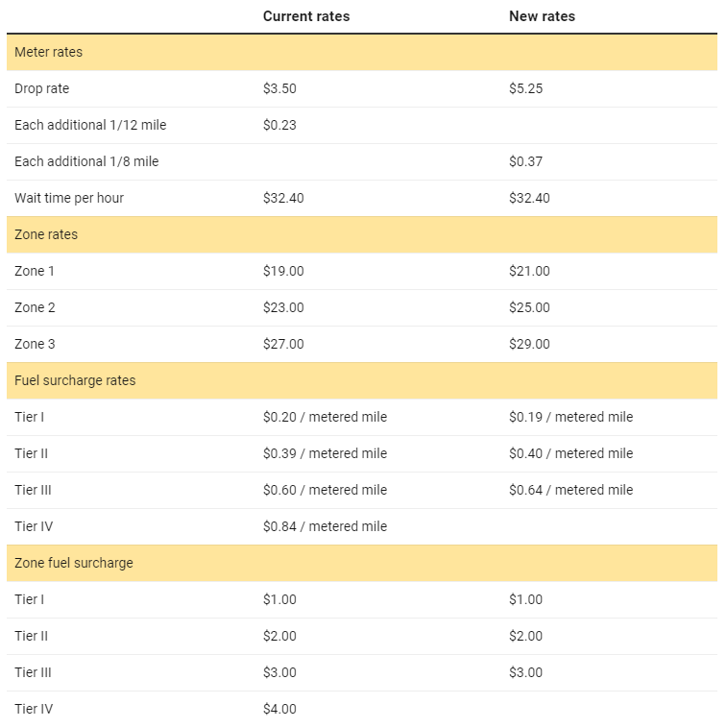Viewport: 727px width, 728px height.
Task: Select the $0.40 / metered mile cell
Action: pos(570,453)
